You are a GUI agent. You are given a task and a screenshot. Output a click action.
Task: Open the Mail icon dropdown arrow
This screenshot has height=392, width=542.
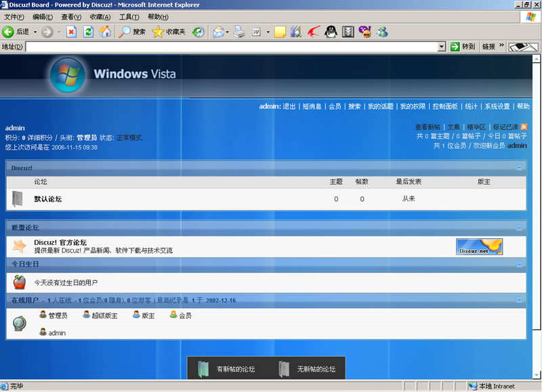(x=227, y=32)
